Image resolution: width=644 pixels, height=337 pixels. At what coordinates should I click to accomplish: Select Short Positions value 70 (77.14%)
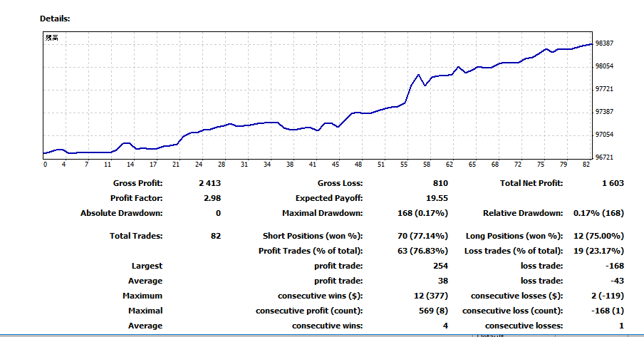pyautogui.click(x=422, y=236)
